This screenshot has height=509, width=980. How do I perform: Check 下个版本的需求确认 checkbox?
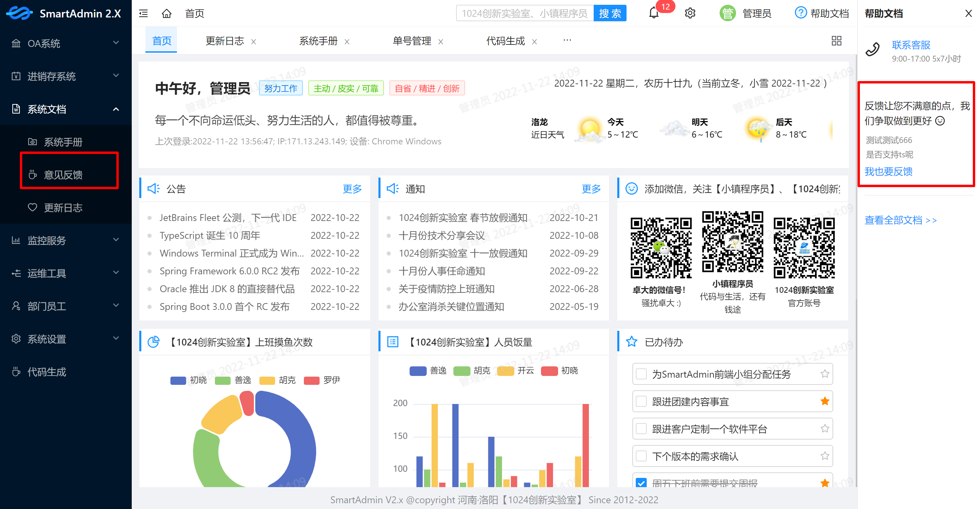tap(641, 456)
